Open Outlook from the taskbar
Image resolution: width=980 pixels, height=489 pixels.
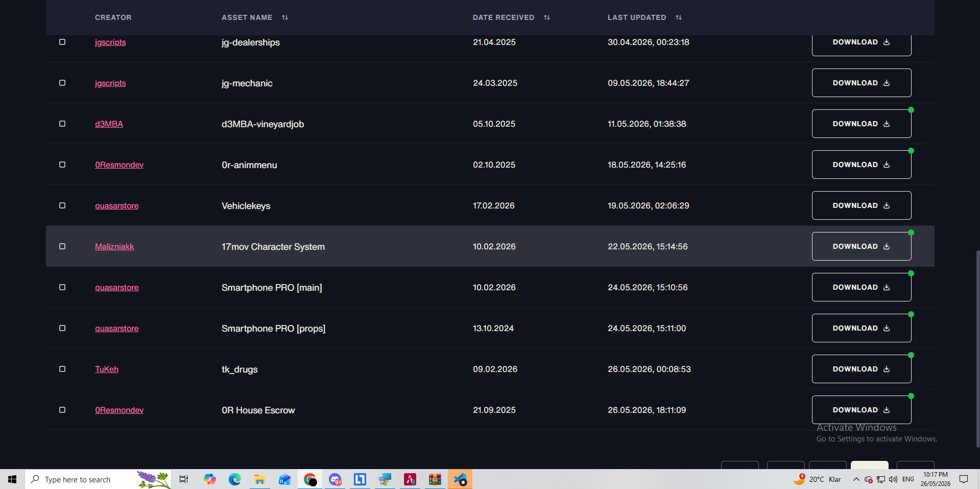tap(284, 479)
